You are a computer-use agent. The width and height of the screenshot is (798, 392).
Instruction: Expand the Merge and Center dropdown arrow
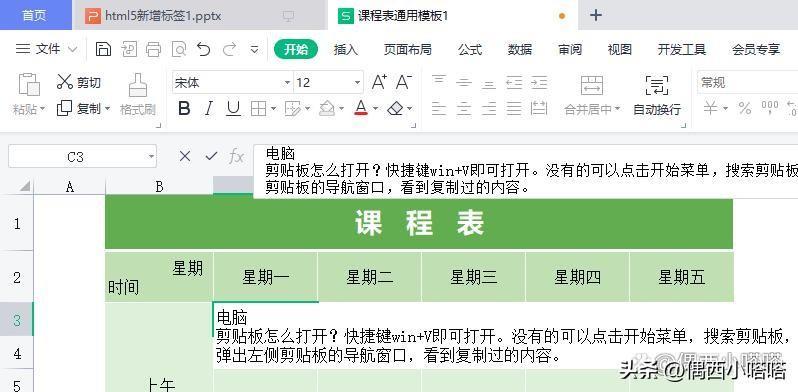pyautogui.click(x=617, y=108)
